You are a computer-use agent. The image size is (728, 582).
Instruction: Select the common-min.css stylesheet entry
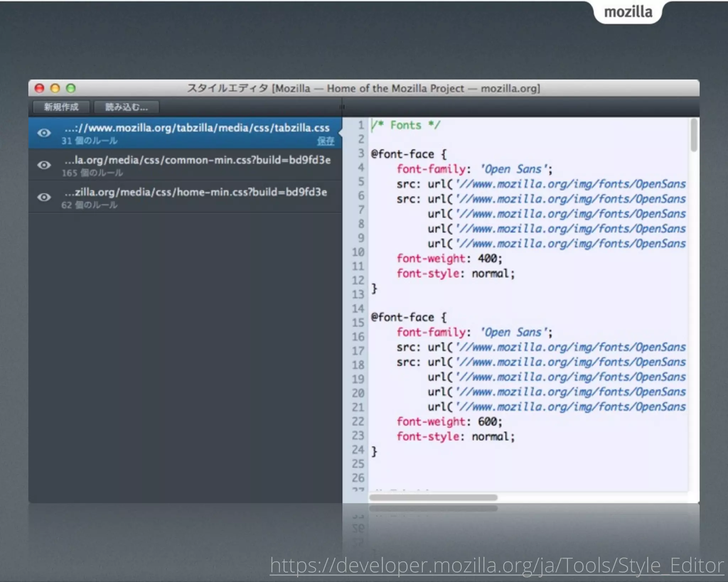pyautogui.click(x=185, y=165)
